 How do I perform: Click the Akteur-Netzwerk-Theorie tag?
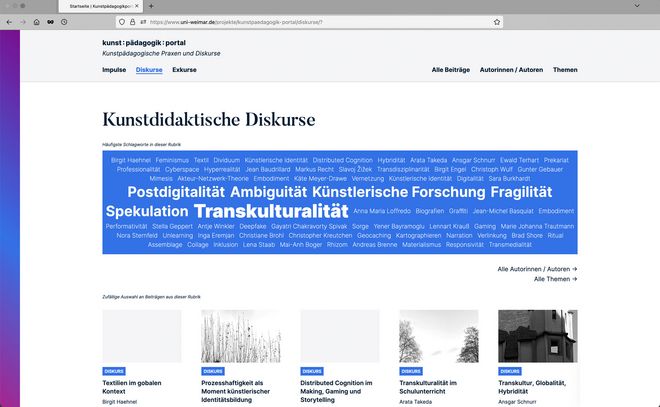click(x=213, y=179)
